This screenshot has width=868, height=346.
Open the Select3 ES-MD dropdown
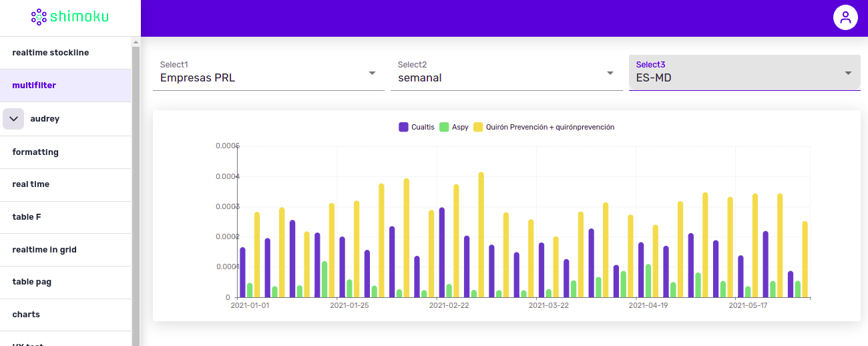tap(744, 73)
